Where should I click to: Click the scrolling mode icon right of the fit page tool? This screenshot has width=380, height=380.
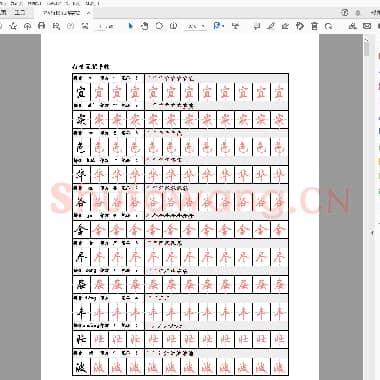pyautogui.click(x=236, y=26)
